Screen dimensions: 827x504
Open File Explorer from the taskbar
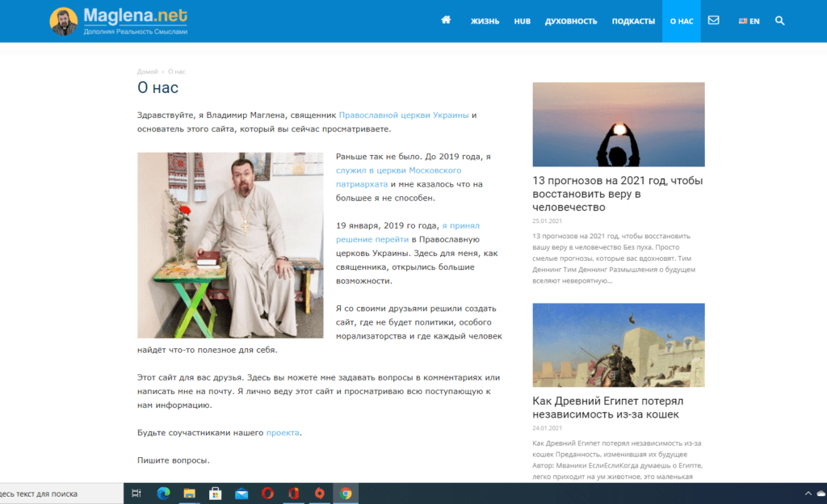189,493
